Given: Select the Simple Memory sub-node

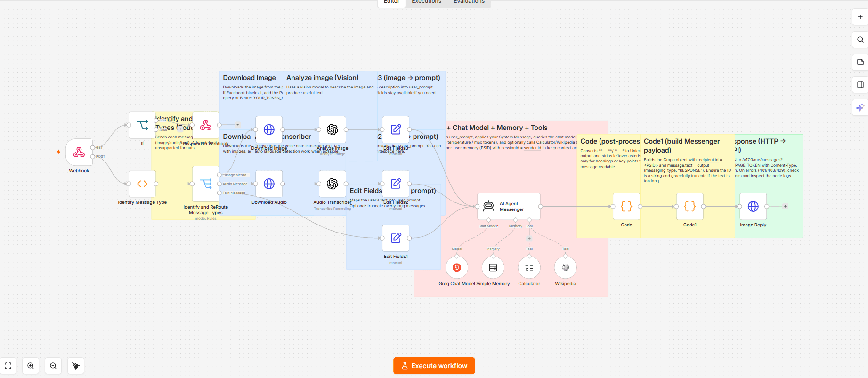Looking at the screenshot, I should click(x=493, y=267).
